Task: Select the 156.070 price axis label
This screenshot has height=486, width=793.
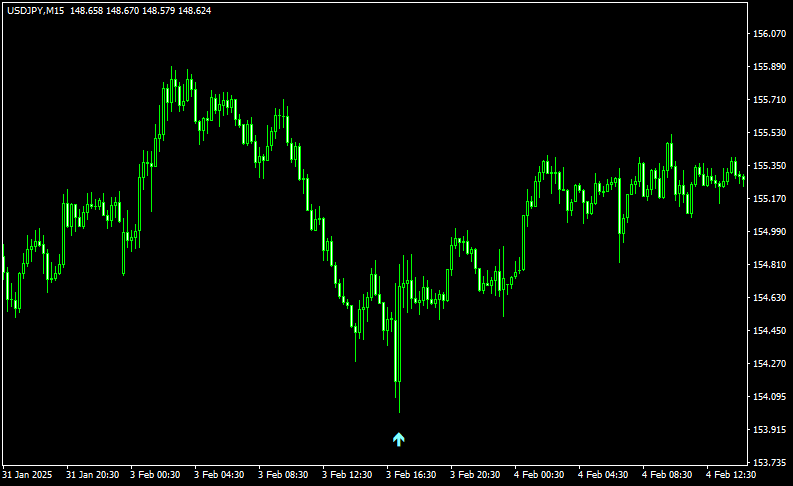Action: (x=768, y=34)
